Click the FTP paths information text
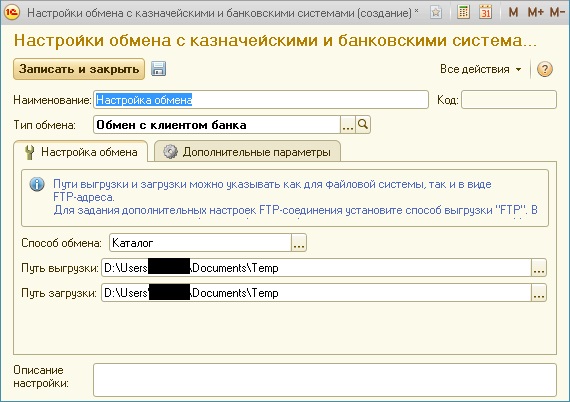This screenshot has width=570, height=402. click(x=295, y=197)
